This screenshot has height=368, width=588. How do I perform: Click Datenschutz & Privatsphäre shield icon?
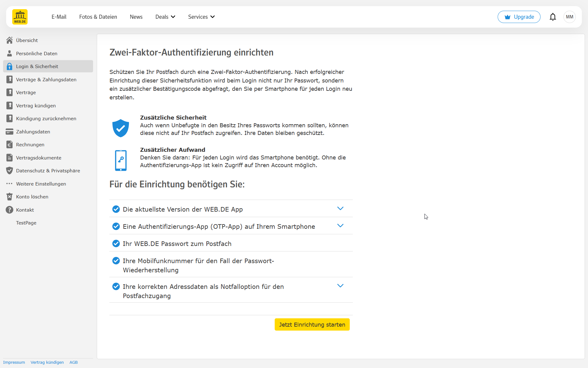[9, 171]
